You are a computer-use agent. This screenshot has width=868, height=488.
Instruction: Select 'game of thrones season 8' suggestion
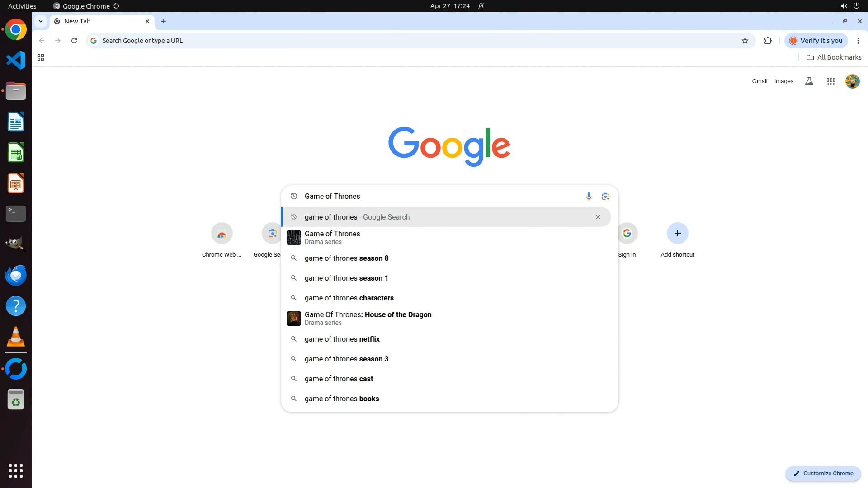coord(346,258)
